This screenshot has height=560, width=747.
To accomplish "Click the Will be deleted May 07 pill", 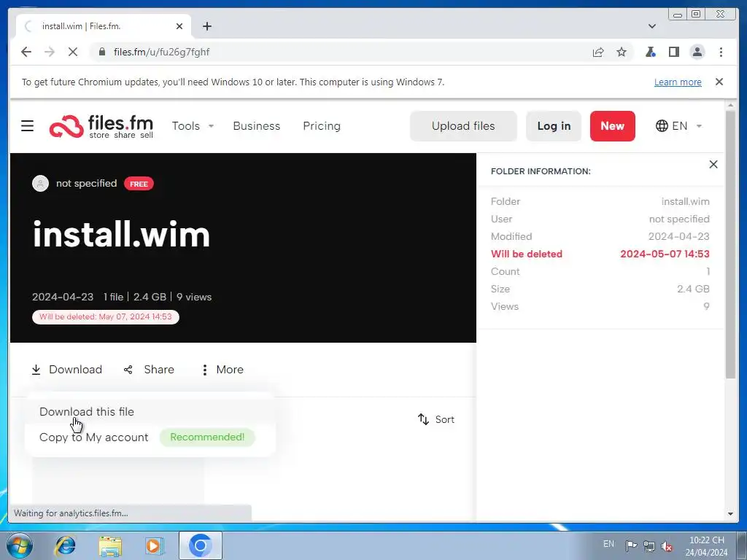I will [x=105, y=316].
